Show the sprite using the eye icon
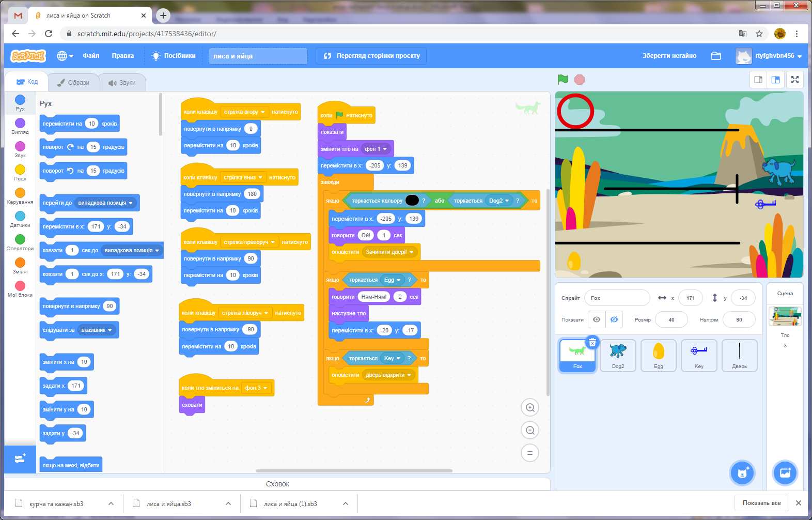 point(597,319)
